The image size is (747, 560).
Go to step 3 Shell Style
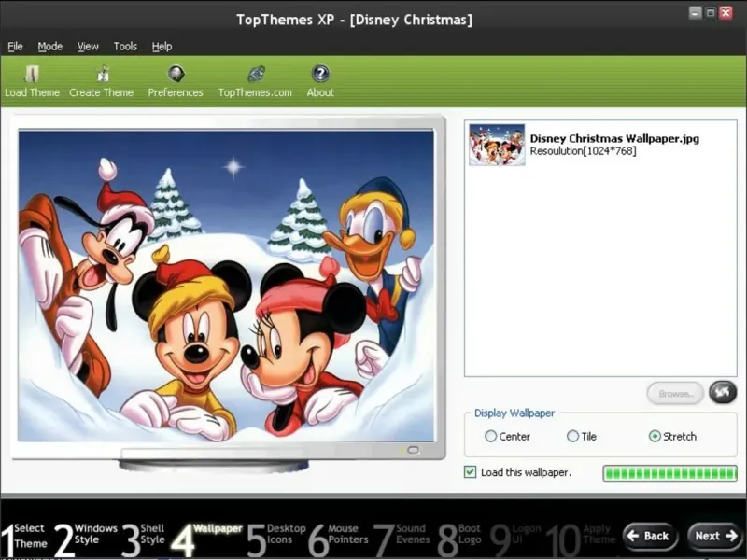click(144, 539)
